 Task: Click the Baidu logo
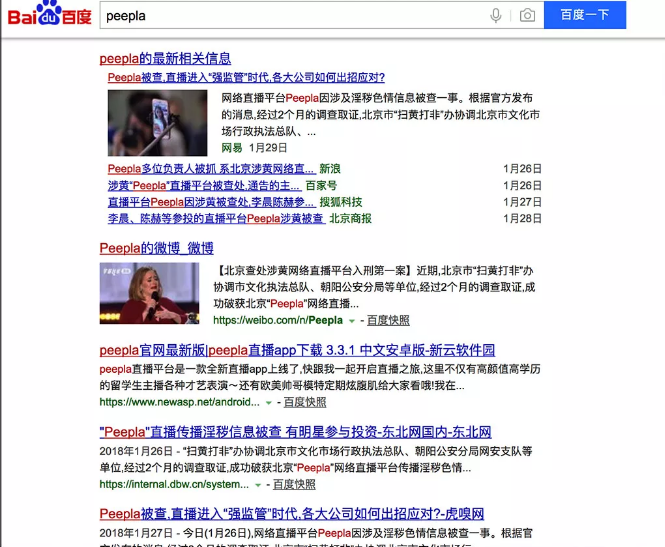50,14
